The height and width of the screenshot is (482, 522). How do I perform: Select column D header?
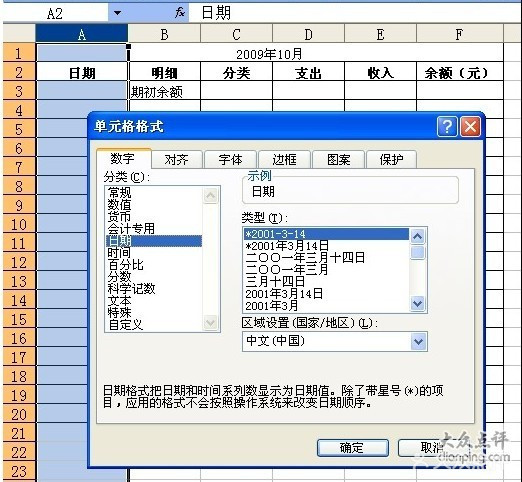(308, 34)
